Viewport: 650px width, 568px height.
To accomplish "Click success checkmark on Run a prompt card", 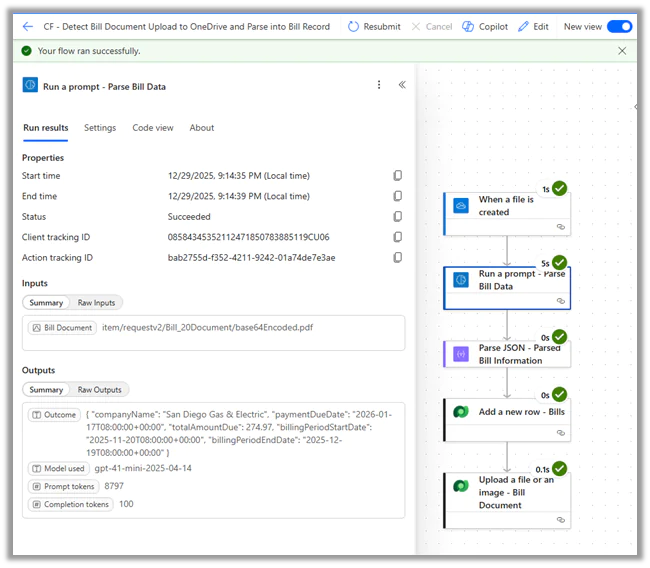I will click(x=560, y=263).
